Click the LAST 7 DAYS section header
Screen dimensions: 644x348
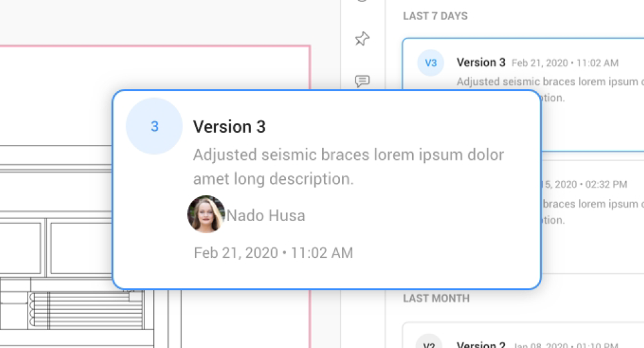[x=435, y=16]
